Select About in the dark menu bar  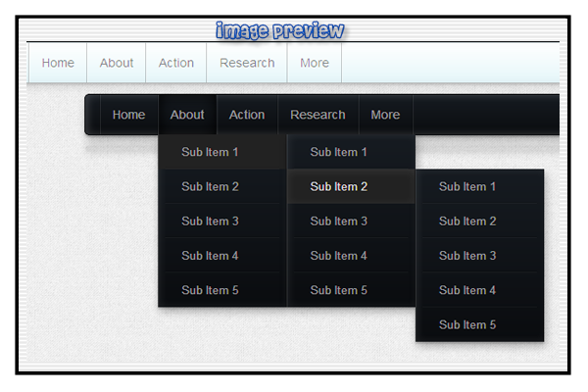click(x=187, y=115)
